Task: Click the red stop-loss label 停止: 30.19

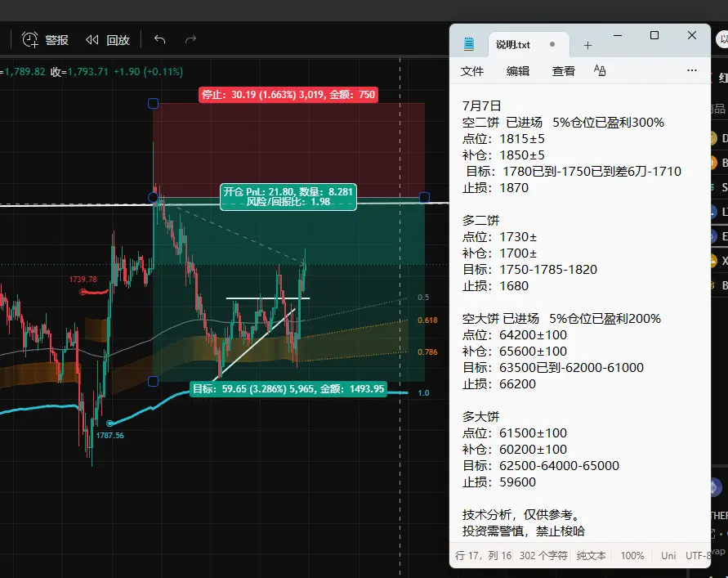Action: click(288, 95)
